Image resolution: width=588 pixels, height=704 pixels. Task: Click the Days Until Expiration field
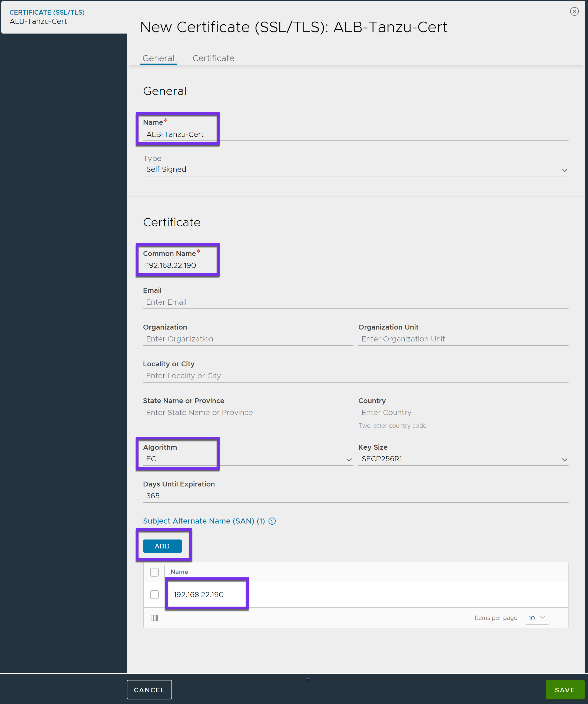point(355,496)
